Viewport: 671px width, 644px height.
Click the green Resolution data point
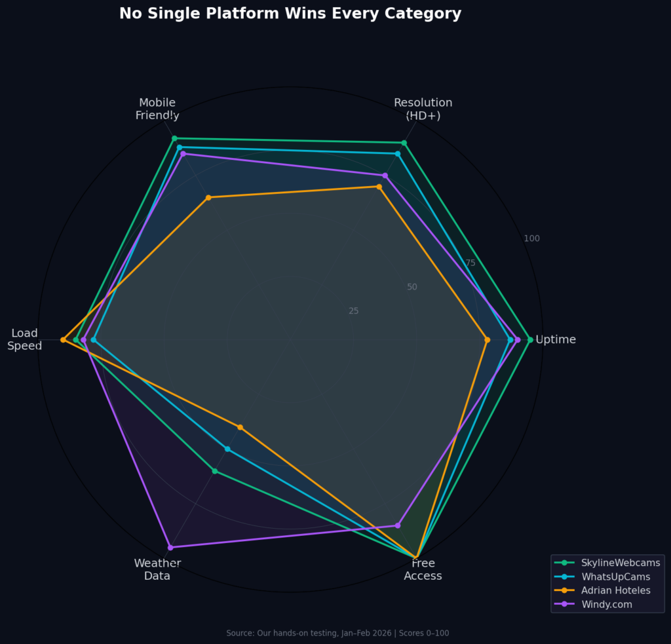[404, 143]
